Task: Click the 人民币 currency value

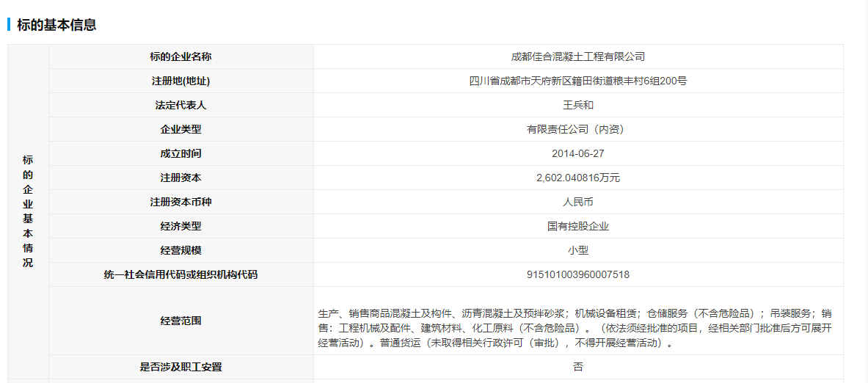Action: tap(577, 202)
